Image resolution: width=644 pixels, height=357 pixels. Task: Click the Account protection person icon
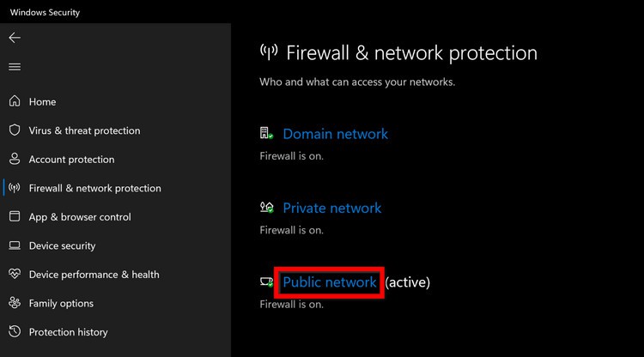[x=15, y=159]
